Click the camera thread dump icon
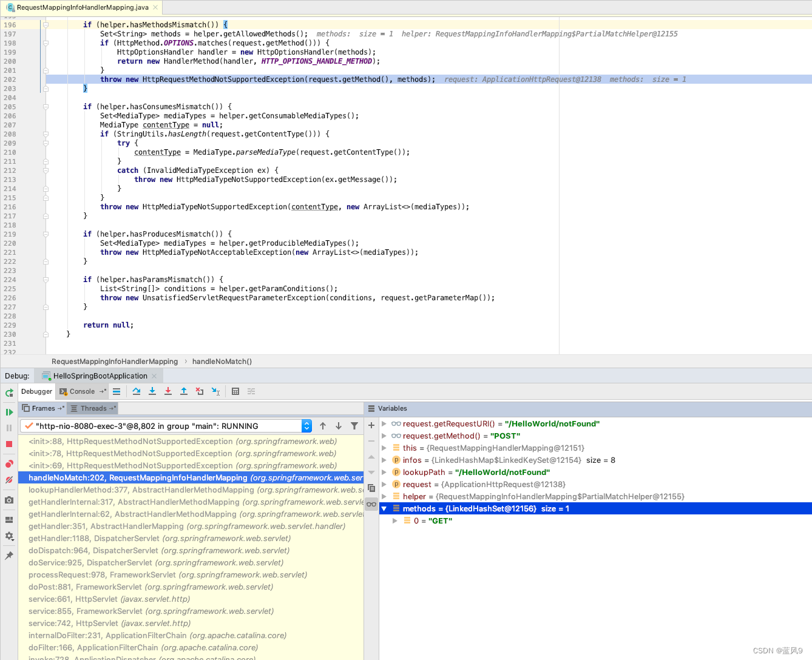Screen dimensions: 812x660 (9, 500)
